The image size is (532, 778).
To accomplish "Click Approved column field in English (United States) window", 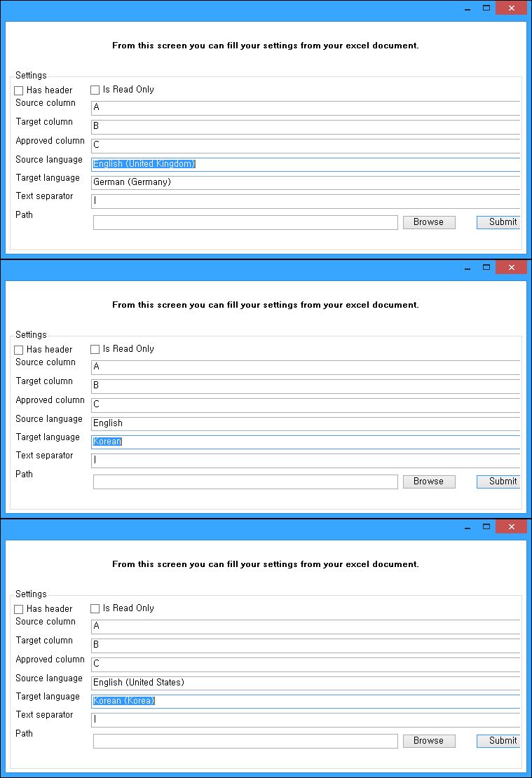I will [305, 664].
